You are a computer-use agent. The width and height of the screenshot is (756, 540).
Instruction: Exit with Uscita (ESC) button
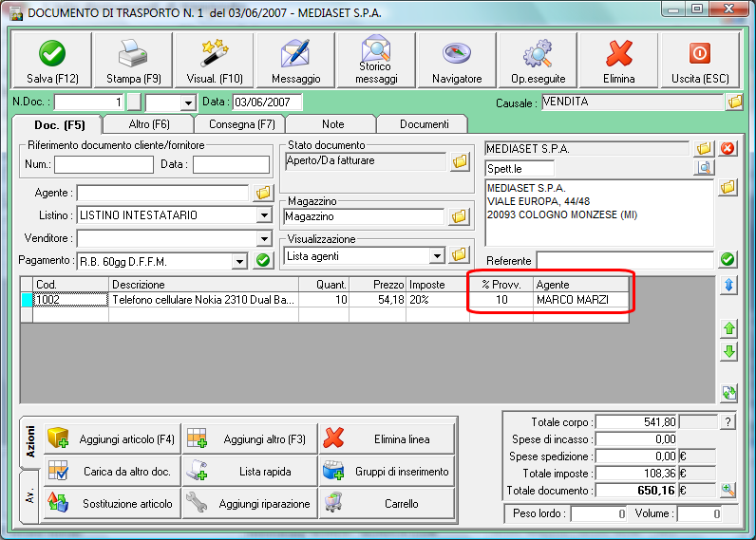(x=700, y=61)
